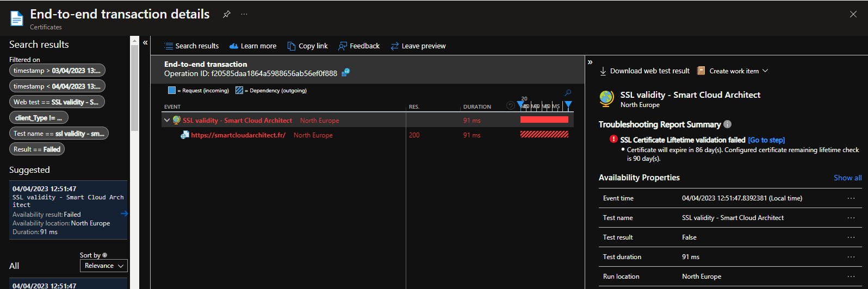Click info icon beside Troubleshooting Report Summary
The image size is (868, 289).
point(728,124)
